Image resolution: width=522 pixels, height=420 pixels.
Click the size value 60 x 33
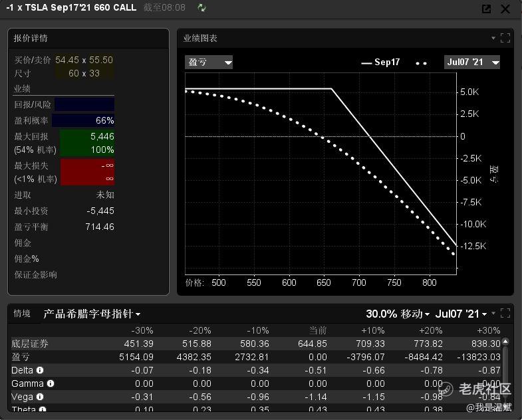pos(84,73)
